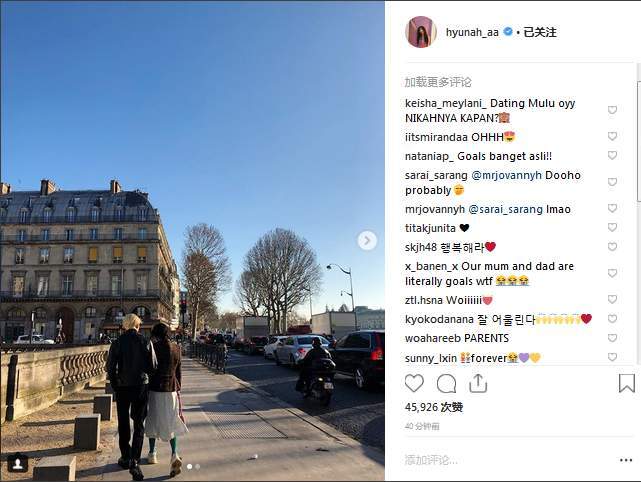Click the comments panel scrollbar

[639, 141]
